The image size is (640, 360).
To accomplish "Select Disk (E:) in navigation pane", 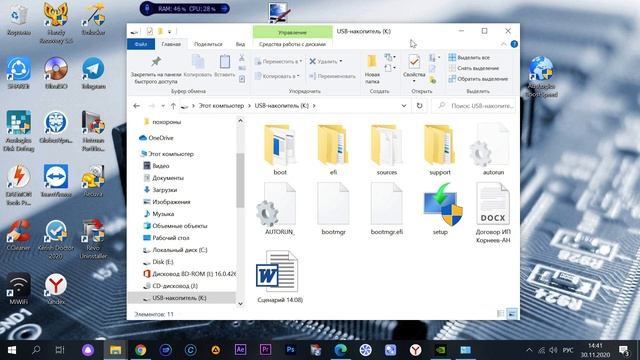I will [x=158, y=262].
